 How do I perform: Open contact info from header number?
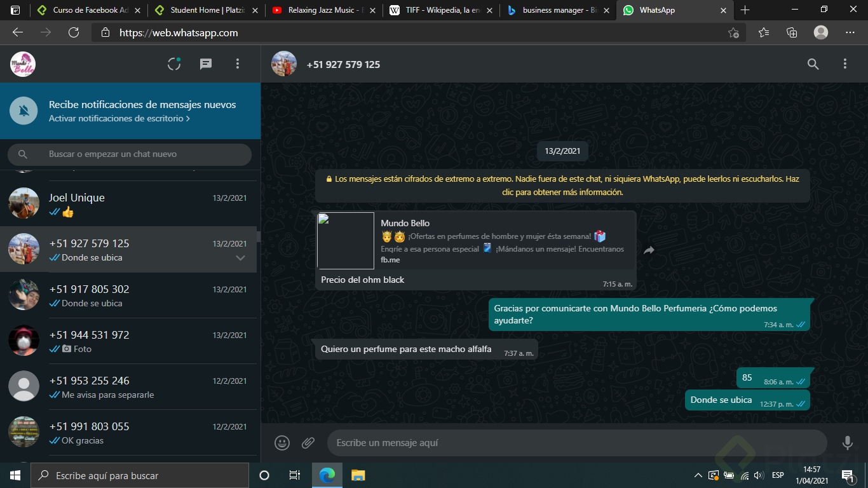tap(343, 64)
